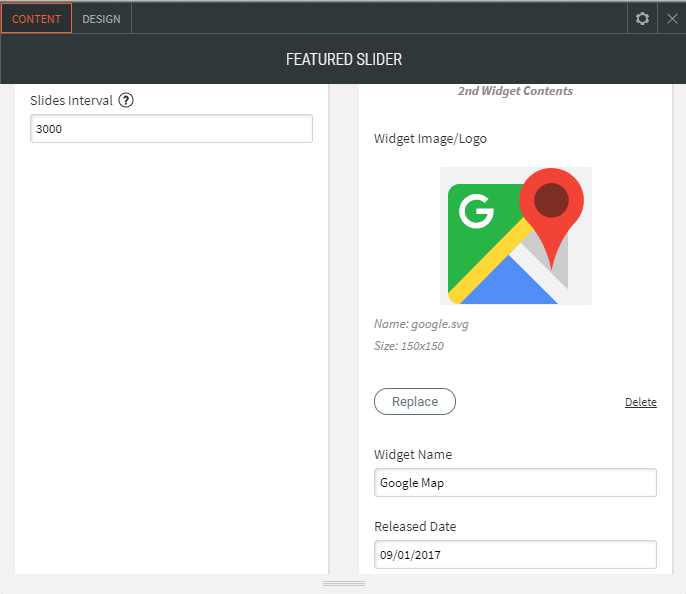Click the Slides Interval help icon

126,100
